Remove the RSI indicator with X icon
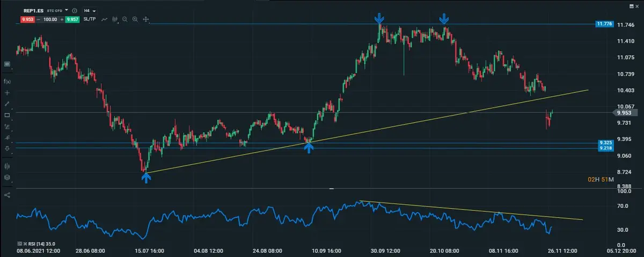Image resolution: width=644 pixels, height=257 pixels. (x=24, y=244)
